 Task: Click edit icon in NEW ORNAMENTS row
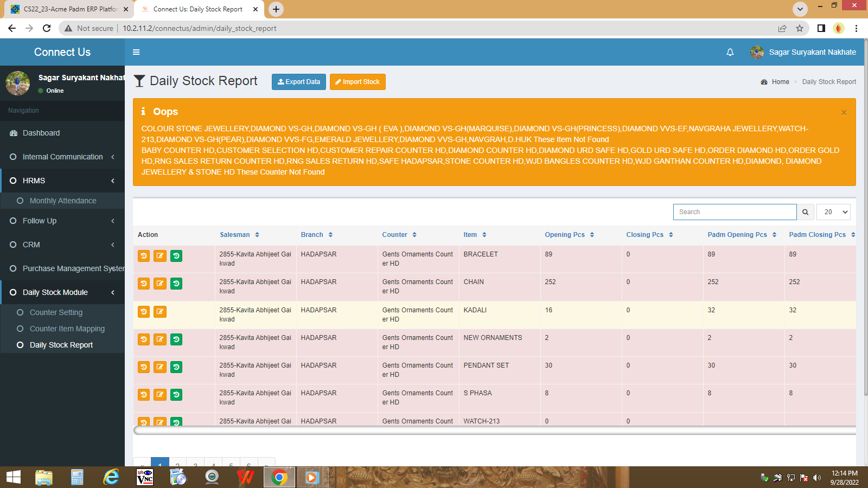point(160,339)
